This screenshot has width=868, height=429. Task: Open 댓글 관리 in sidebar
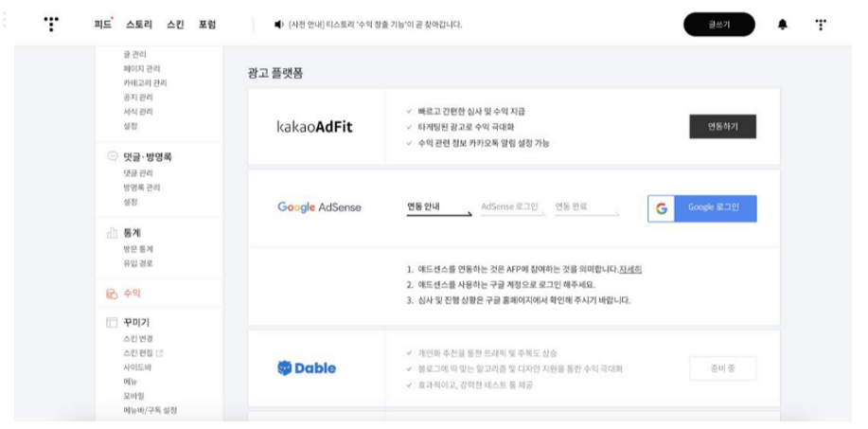(x=138, y=173)
